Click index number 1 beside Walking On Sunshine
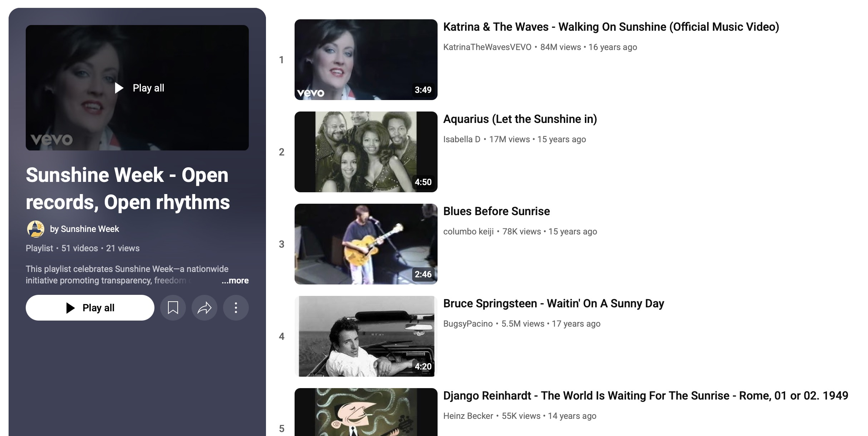Screen dimensions: 868x436 click(281, 60)
